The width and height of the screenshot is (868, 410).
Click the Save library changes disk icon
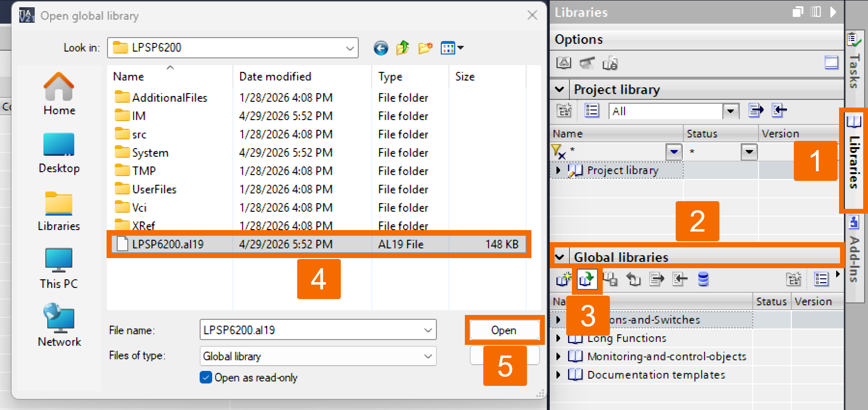click(610, 279)
